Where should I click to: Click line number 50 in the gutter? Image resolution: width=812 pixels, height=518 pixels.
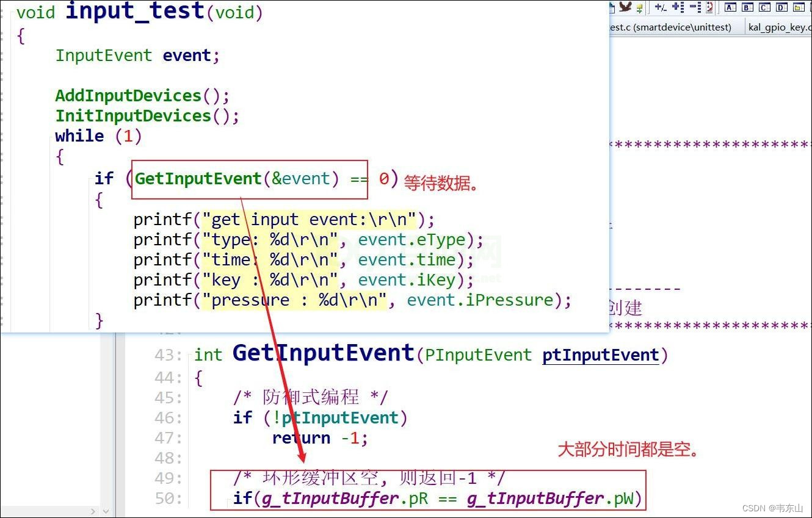pos(169,498)
